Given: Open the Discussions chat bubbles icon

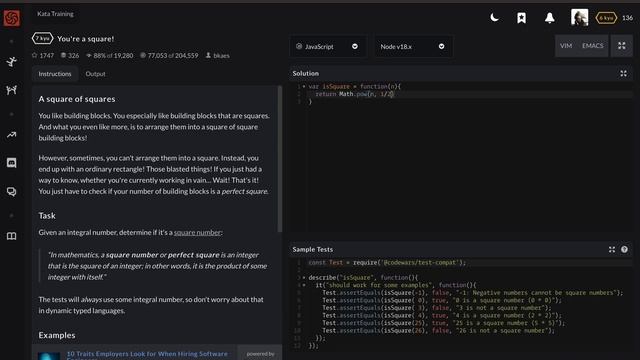Looking at the screenshot, I should 11,191.
